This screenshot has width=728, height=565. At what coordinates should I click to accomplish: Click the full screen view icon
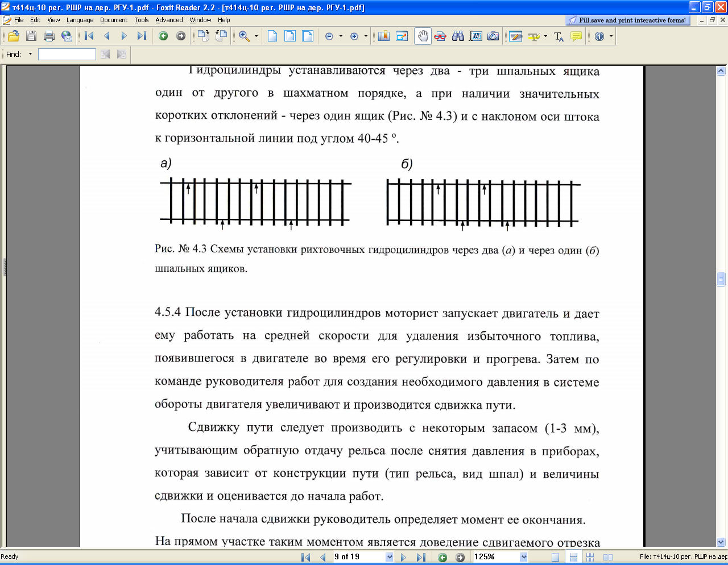click(x=402, y=36)
